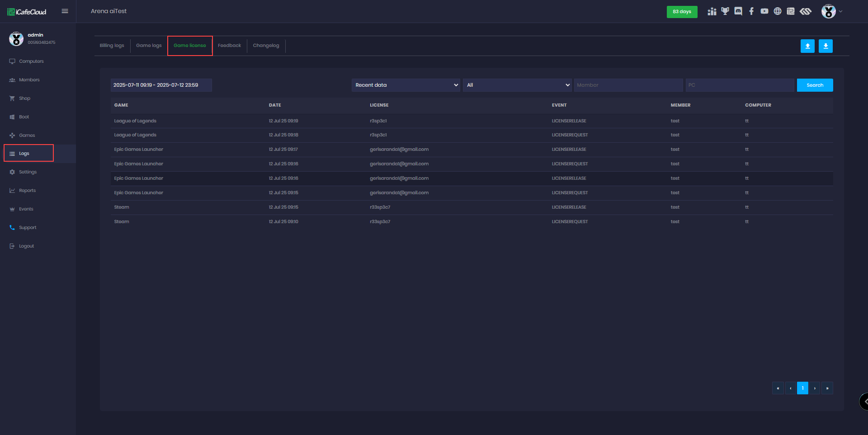Click the Discord icon in header
The height and width of the screenshot is (435, 868).
738,11
